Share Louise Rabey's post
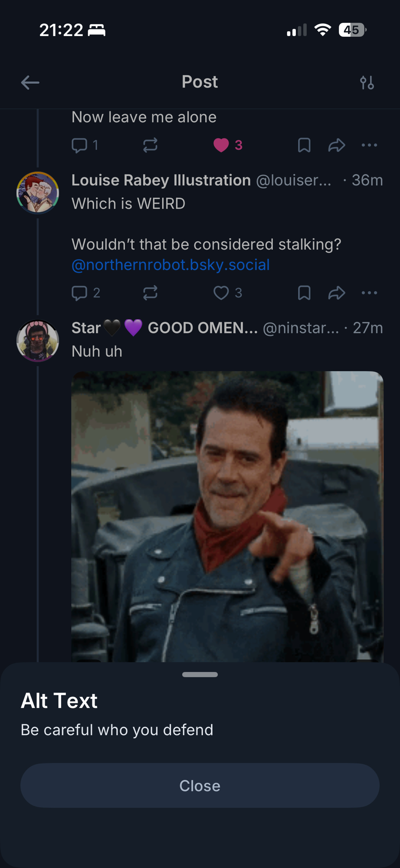The image size is (400, 868). (337, 293)
